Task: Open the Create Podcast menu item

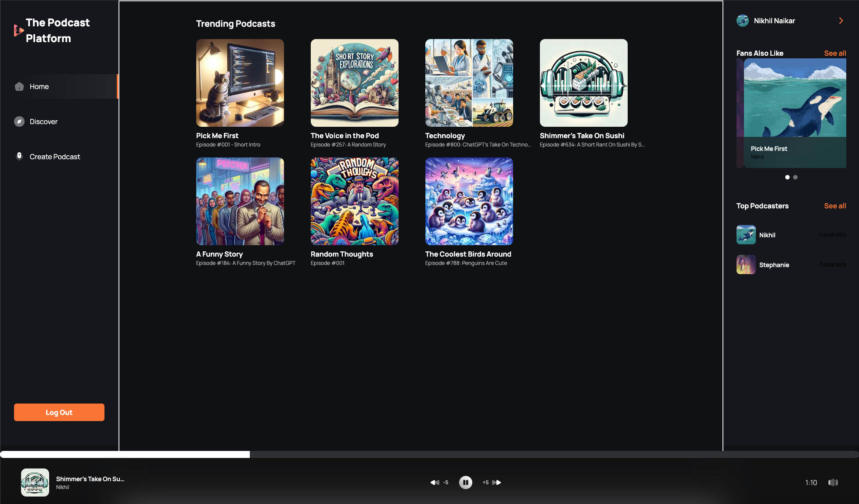Action: [x=59, y=157]
